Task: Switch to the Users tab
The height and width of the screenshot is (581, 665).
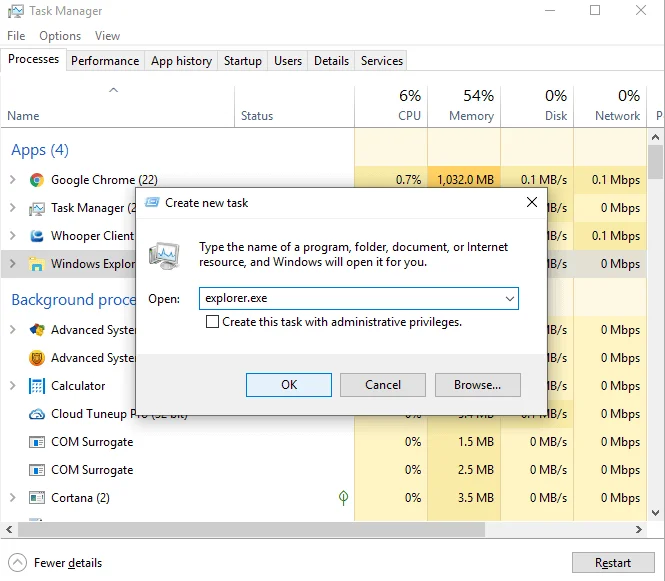Action: (x=288, y=61)
